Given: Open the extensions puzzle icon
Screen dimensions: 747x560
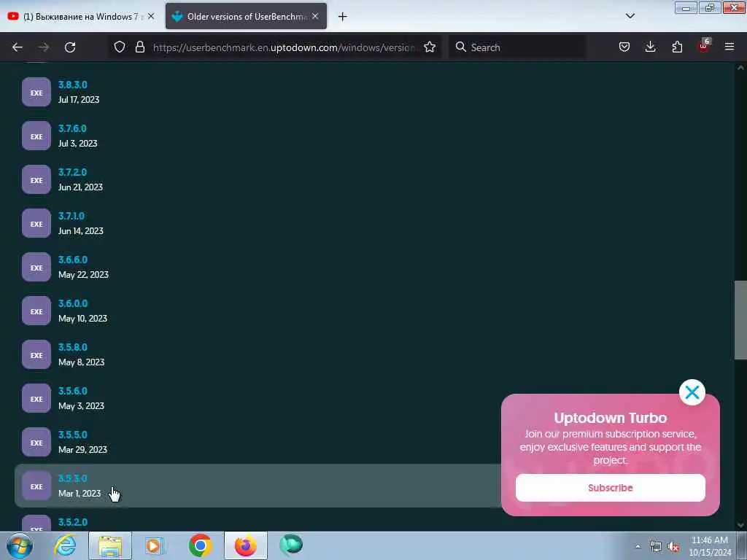Looking at the screenshot, I should point(677,47).
